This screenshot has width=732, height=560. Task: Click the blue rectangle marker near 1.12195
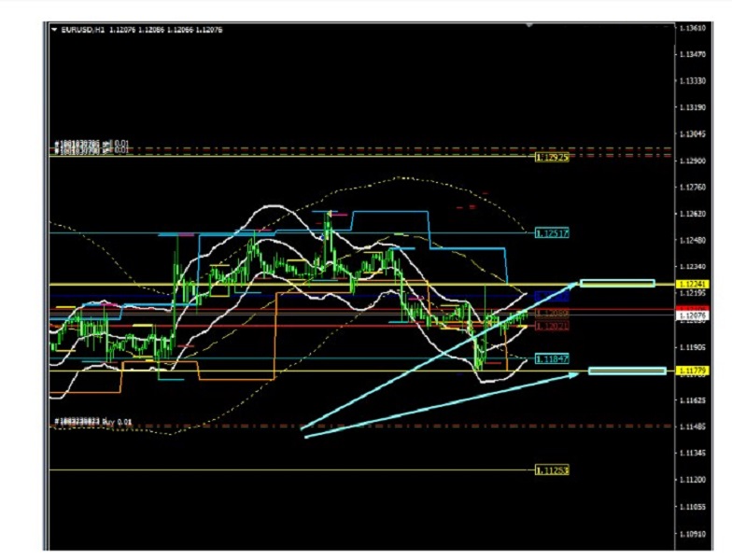pos(545,297)
